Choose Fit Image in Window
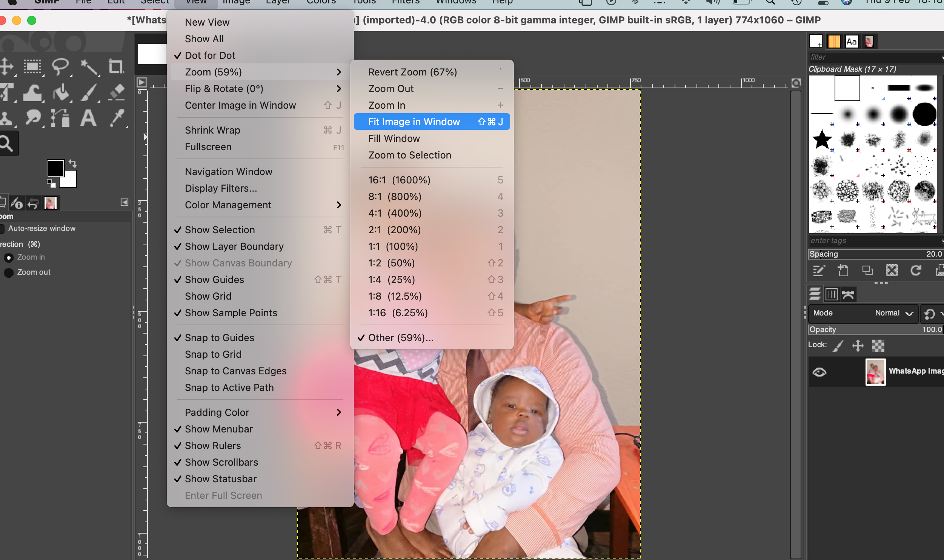944x560 pixels. click(x=432, y=122)
